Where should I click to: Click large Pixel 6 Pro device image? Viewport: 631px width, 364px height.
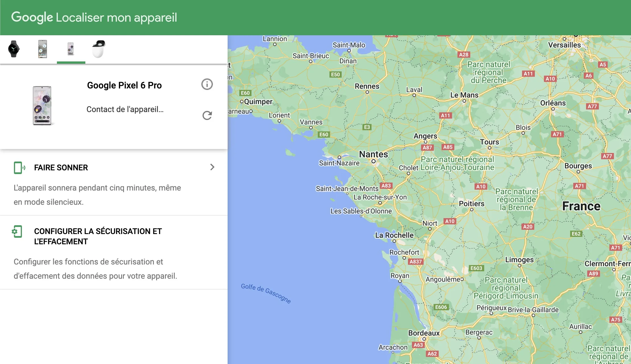pos(42,106)
